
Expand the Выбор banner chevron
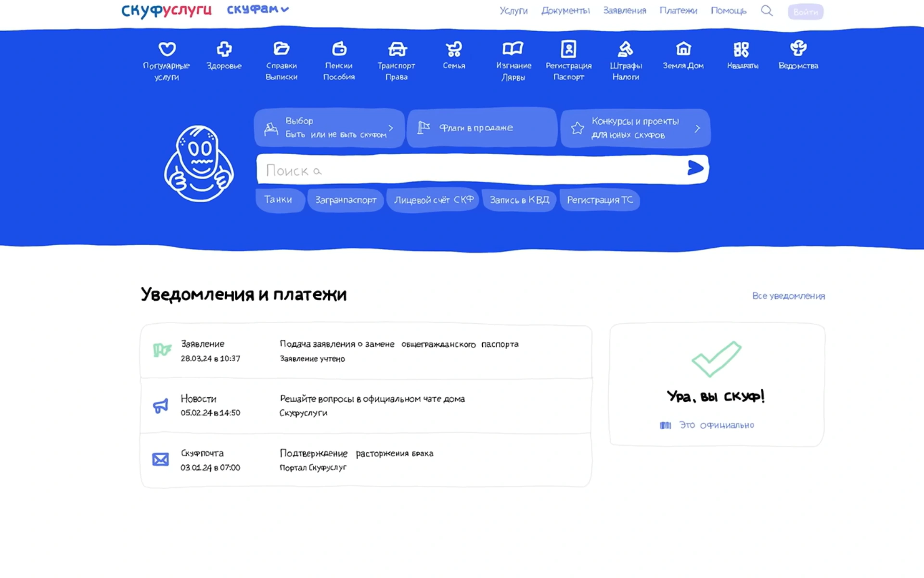pyautogui.click(x=391, y=128)
